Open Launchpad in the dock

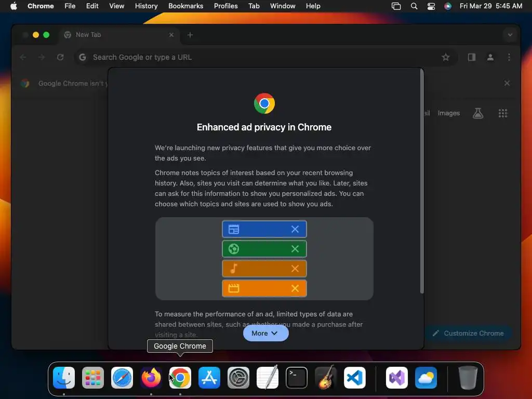[93, 377]
